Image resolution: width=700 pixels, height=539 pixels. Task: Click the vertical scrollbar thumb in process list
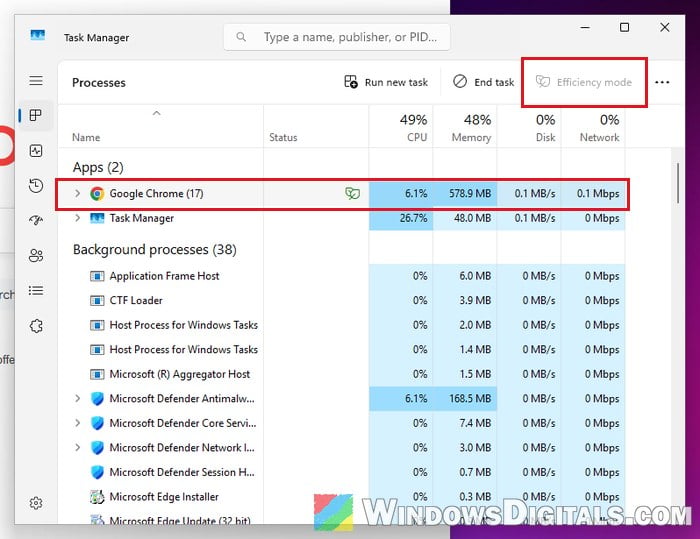678,183
